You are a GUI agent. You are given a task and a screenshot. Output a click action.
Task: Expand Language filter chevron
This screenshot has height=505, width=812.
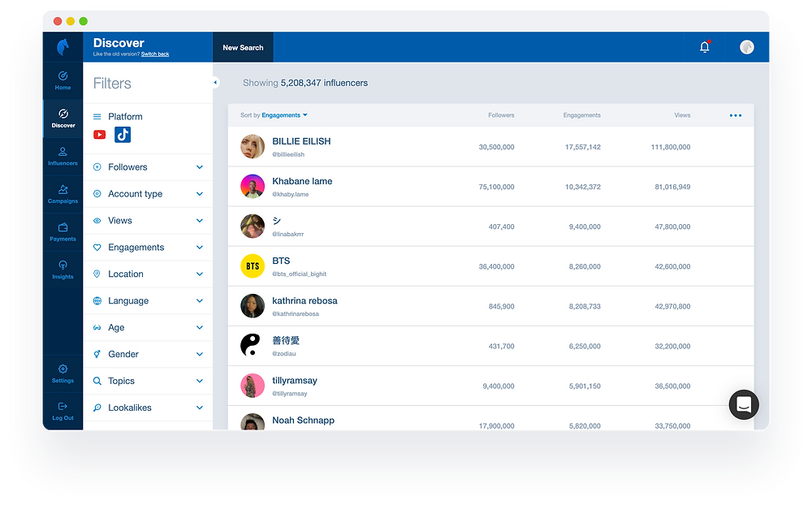(200, 301)
